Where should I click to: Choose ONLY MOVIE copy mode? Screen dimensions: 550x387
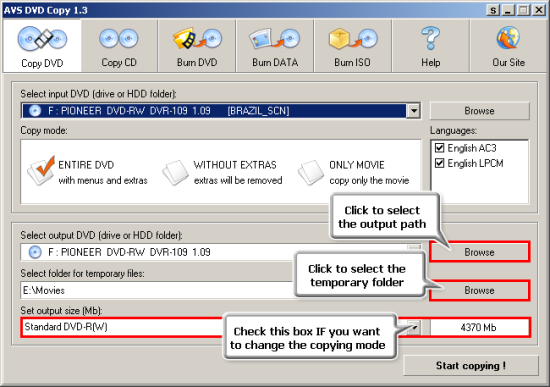coord(354,172)
